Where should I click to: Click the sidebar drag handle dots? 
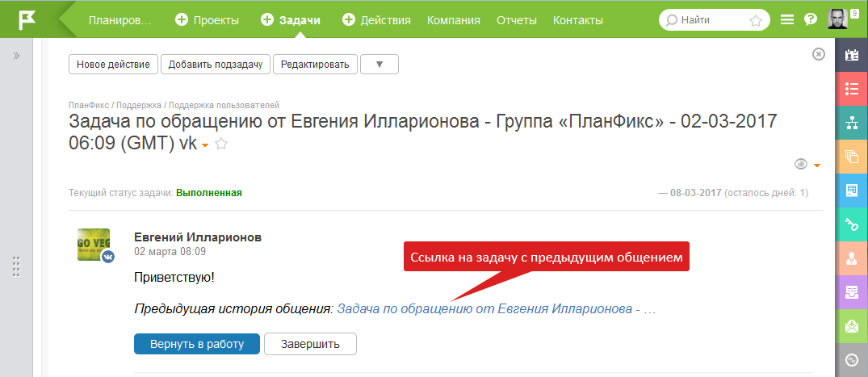16,266
